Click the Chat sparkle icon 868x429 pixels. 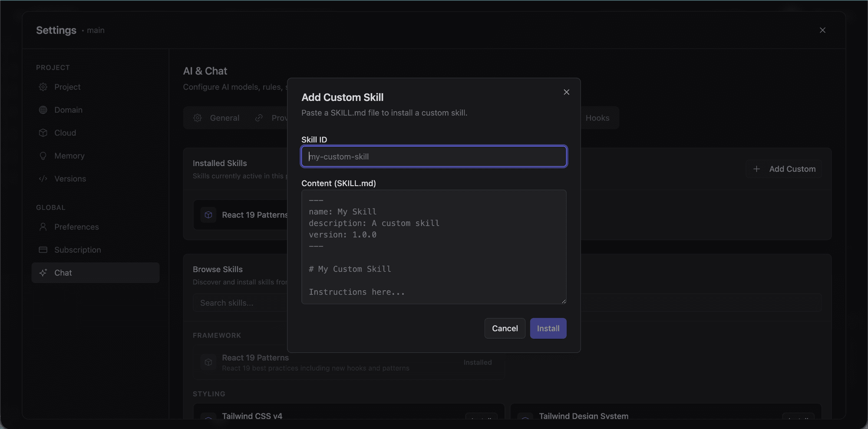click(43, 273)
